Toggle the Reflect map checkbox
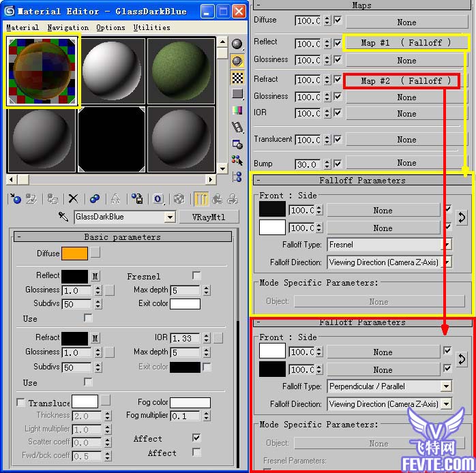Viewport: 476px width, 473px height. coord(338,43)
